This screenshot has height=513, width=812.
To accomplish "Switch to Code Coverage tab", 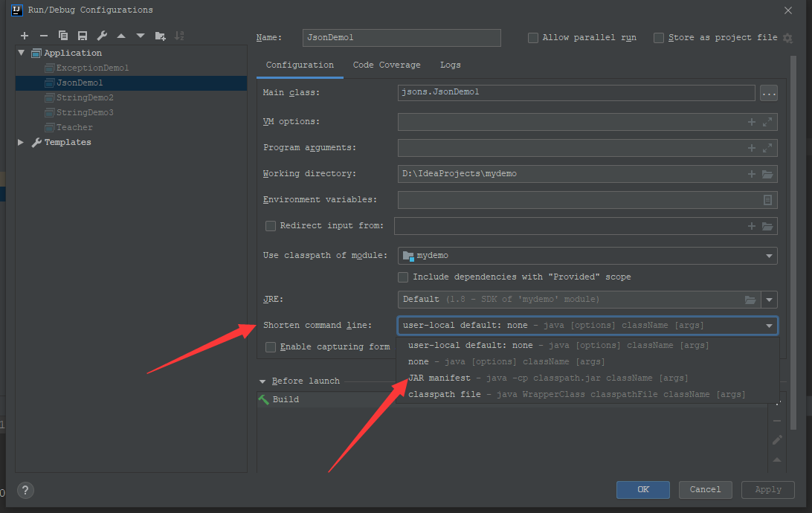I will 387,65.
